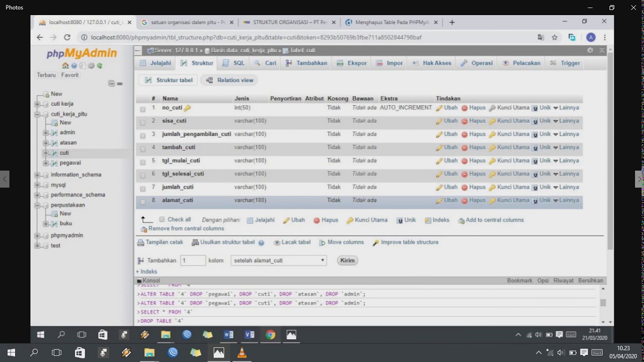Image resolution: width=644 pixels, height=362 pixels.
Task: Open Chrome in inner taskbar
Action: (x=271, y=334)
